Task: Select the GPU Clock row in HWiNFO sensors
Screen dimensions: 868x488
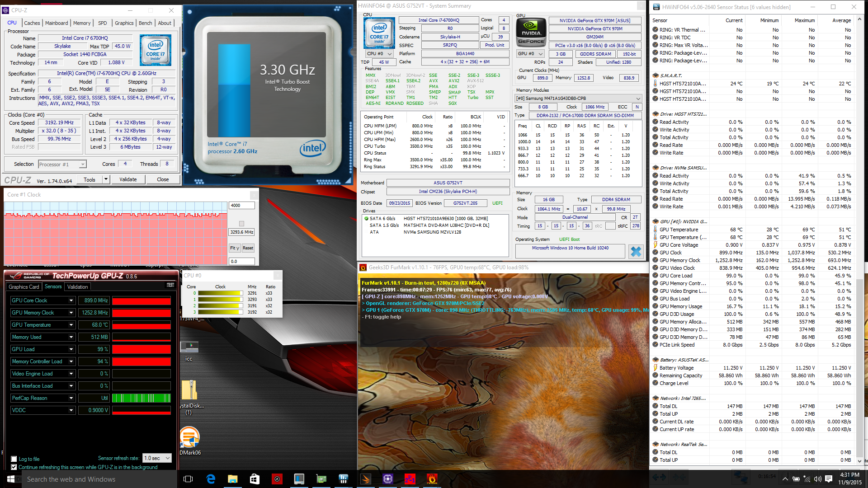Action: click(752, 253)
